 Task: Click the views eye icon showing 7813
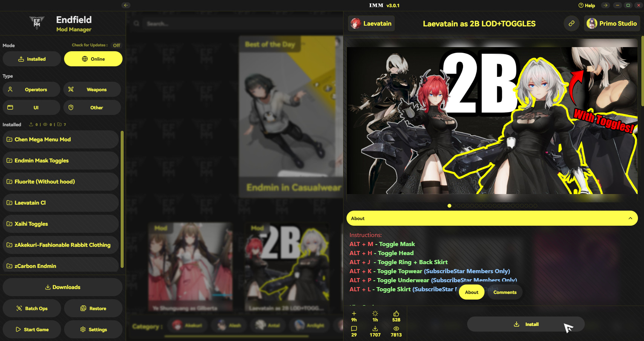[396, 329]
